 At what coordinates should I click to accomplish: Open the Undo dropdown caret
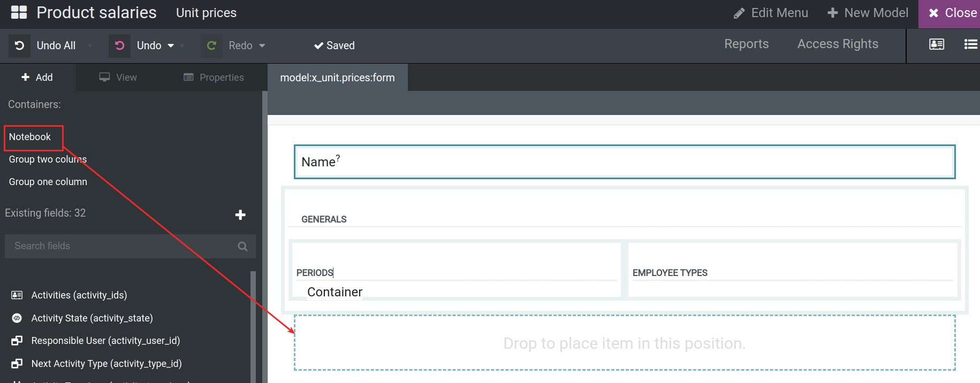tap(171, 45)
